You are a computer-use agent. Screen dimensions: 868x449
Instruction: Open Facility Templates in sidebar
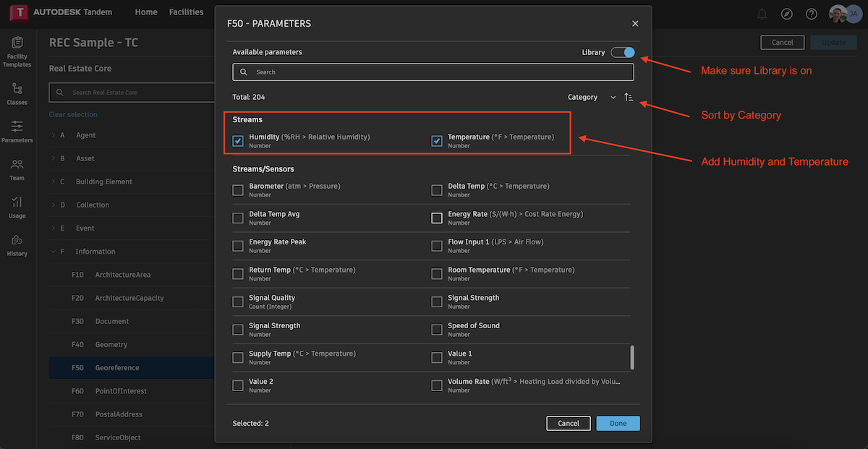coord(17,50)
